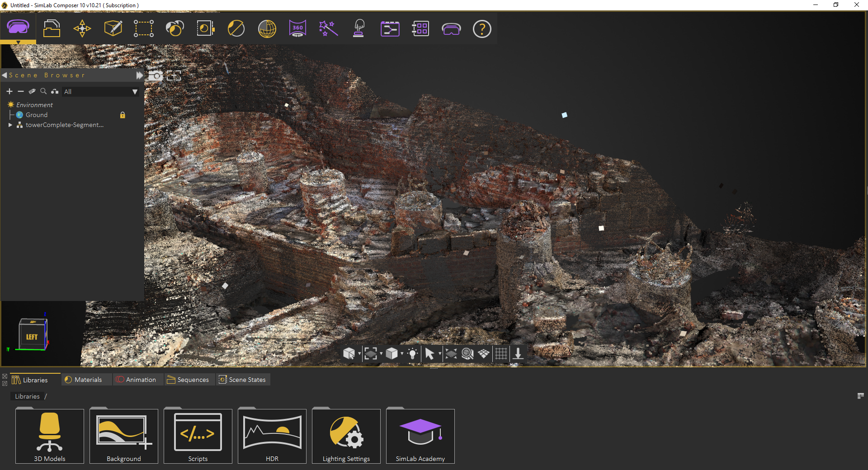The width and height of the screenshot is (868, 470).
Task: Select the transform move arrows tool
Action: pos(82,28)
